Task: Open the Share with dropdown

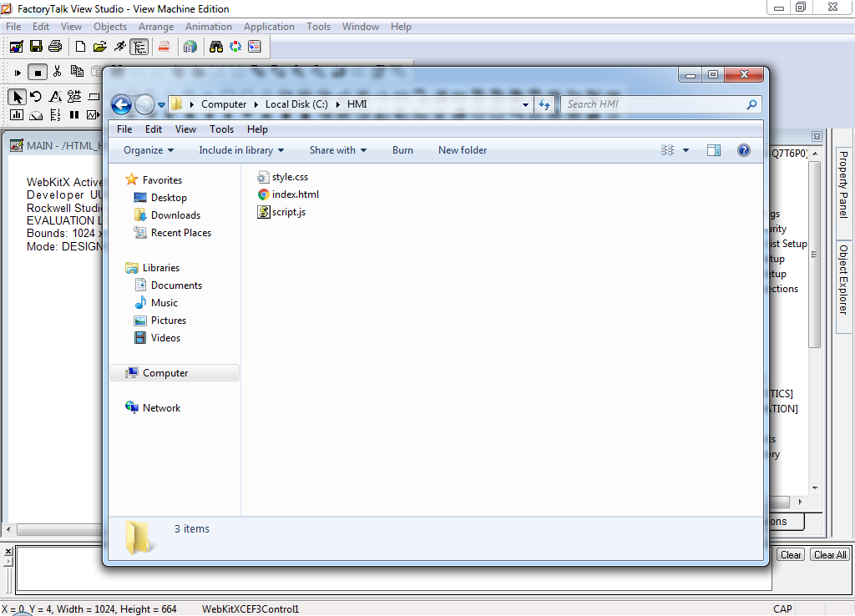Action: (338, 150)
